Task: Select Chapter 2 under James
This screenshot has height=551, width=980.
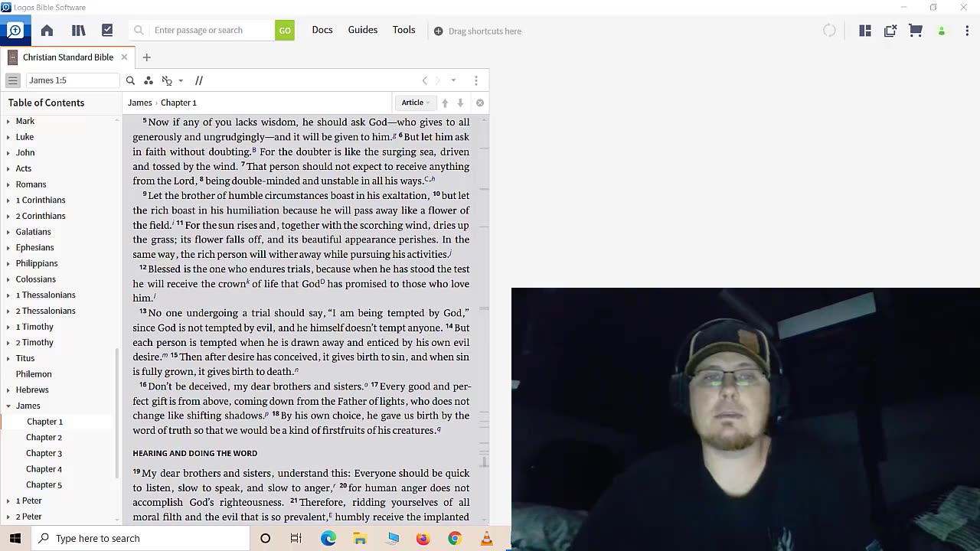Action: 44,438
